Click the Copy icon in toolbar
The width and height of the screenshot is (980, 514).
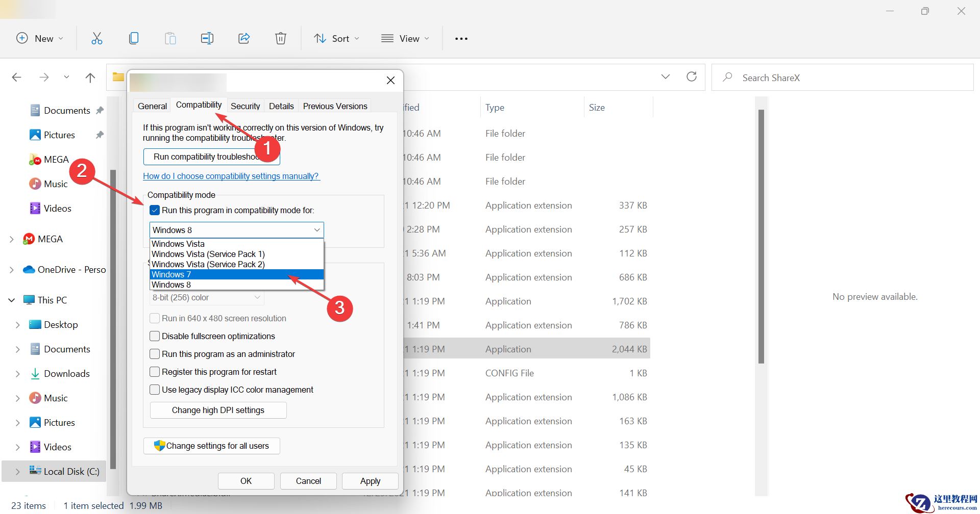(x=134, y=39)
